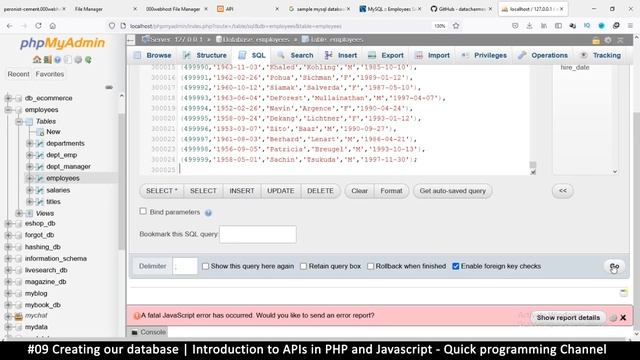Open the Import tab
640x360 pixels.
click(433, 56)
